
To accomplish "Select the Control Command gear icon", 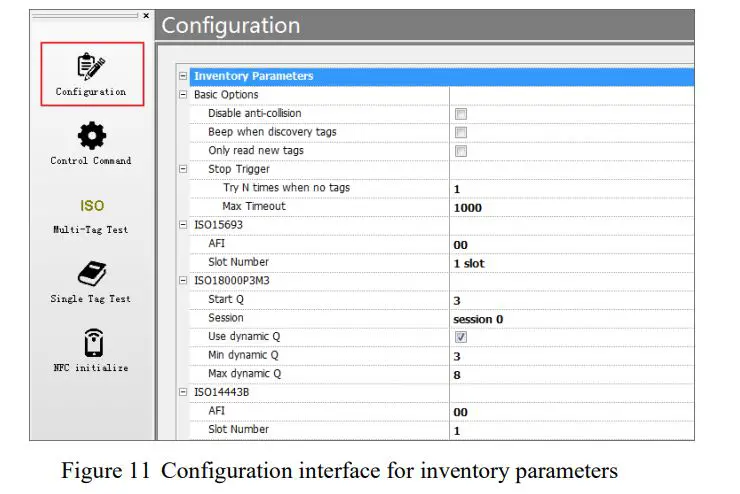I will (91, 136).
